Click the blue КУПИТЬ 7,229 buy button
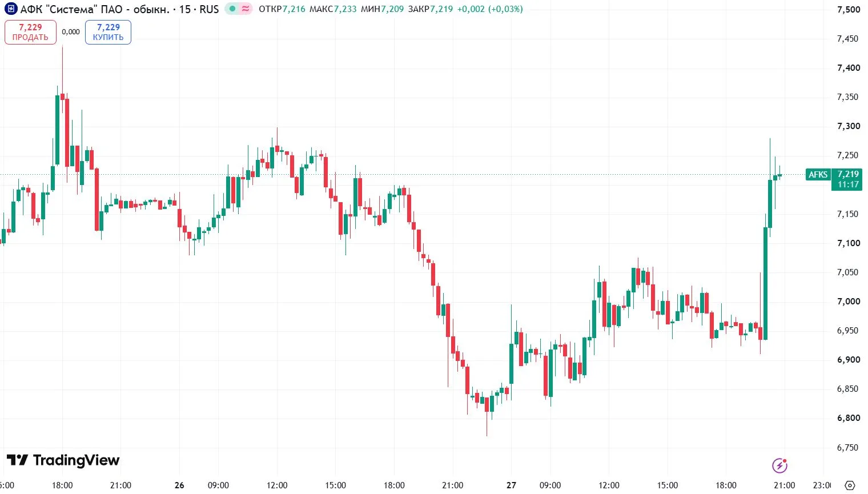 click(x=108, y=32)
